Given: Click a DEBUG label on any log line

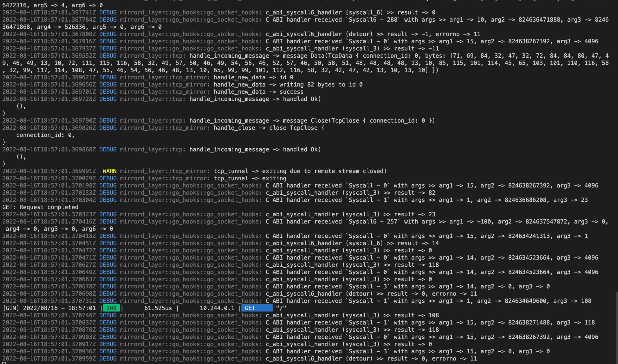Looking at the screenshot, I should tap(108, 12).
